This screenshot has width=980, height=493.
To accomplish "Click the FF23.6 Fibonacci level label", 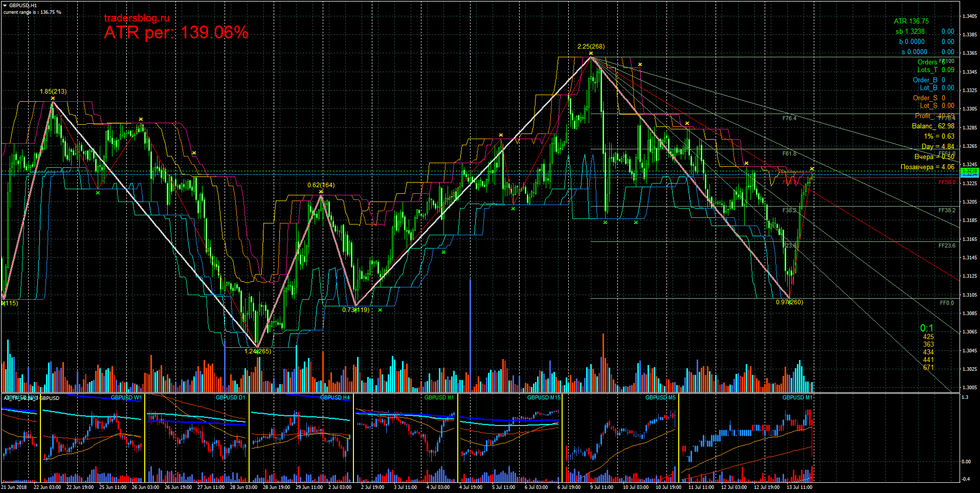I will tap(947, 245).
